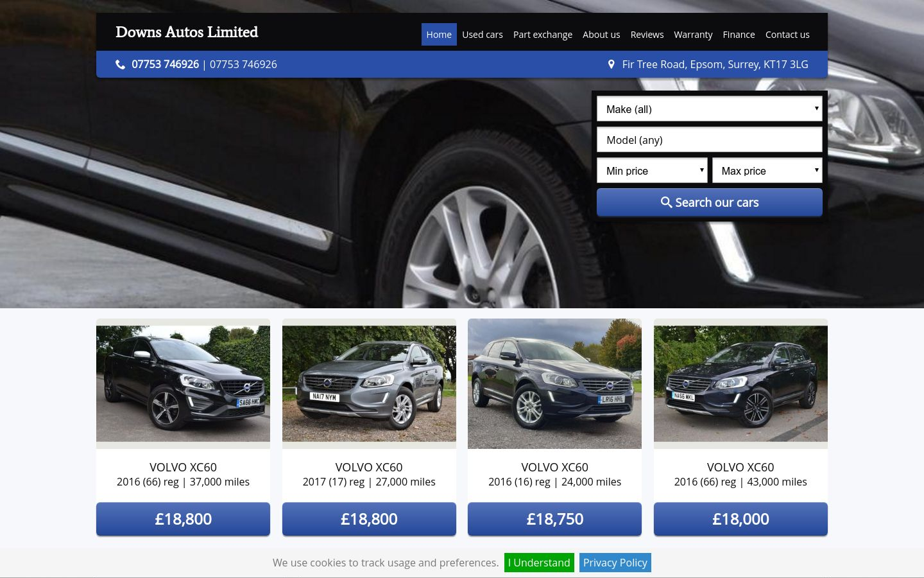
Task: Open the Home menu item
Action: pyautogui.click(x=439, y=35)
